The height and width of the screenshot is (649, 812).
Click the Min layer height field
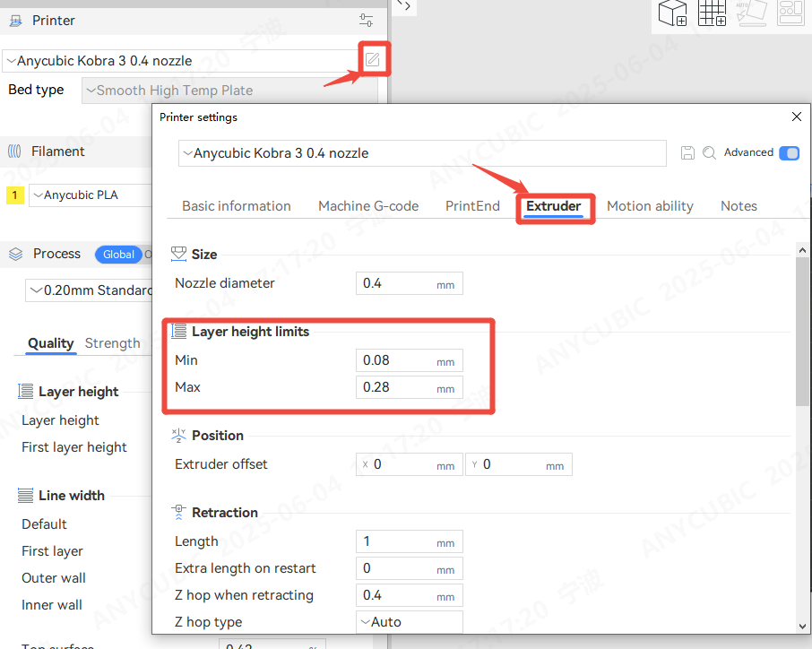(x=409, y=360)
